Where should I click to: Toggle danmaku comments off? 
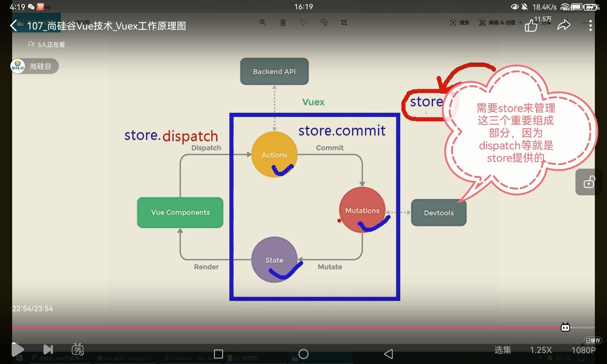78,350
